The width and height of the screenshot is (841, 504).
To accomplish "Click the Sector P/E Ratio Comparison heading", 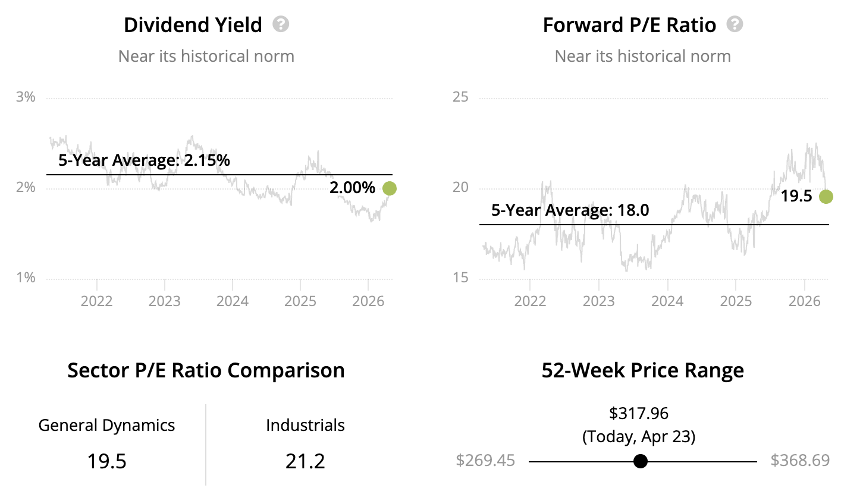I will click(206, 370).
